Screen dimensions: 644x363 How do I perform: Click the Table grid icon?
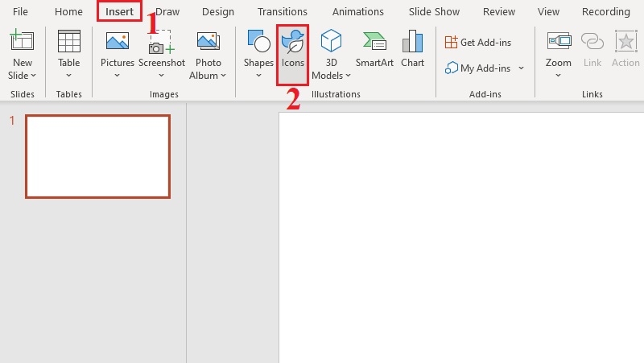click(69, 41)
